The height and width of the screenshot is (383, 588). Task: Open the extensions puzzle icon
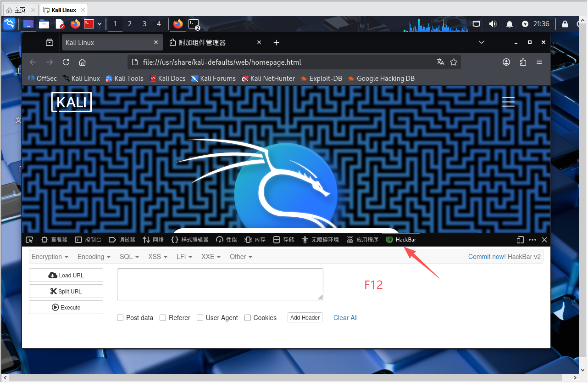tap(523, 62)
